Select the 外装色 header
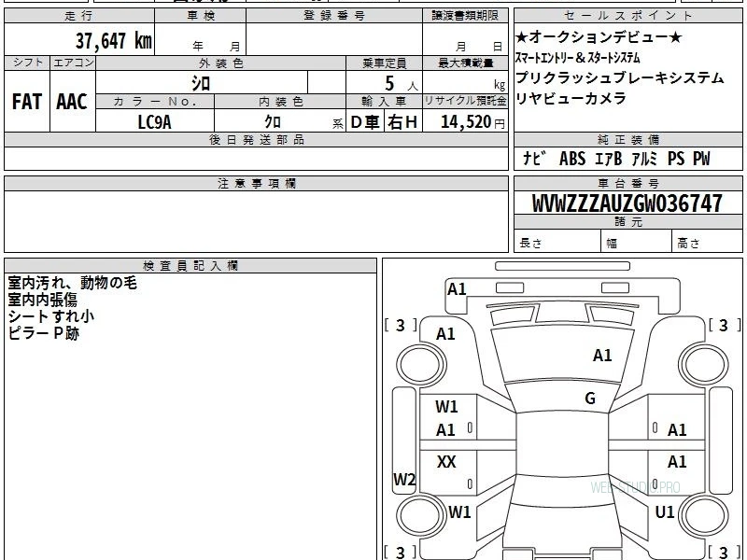This screenshot has height=560, width=747. pyautogui.click(x=220, y=63)
